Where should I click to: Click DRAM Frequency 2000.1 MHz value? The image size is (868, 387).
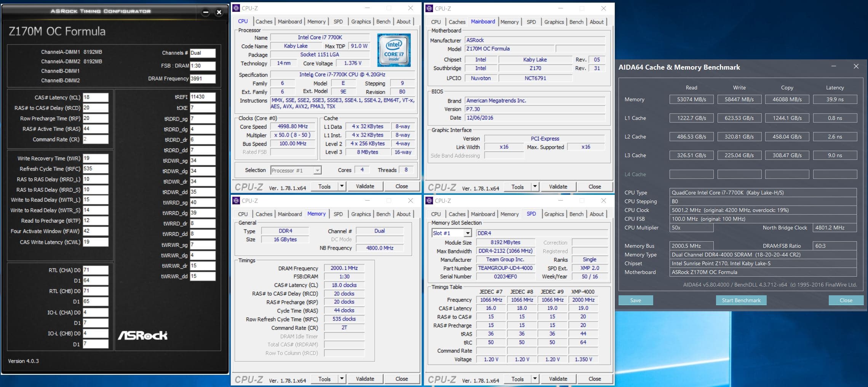[x=344, y=268]
